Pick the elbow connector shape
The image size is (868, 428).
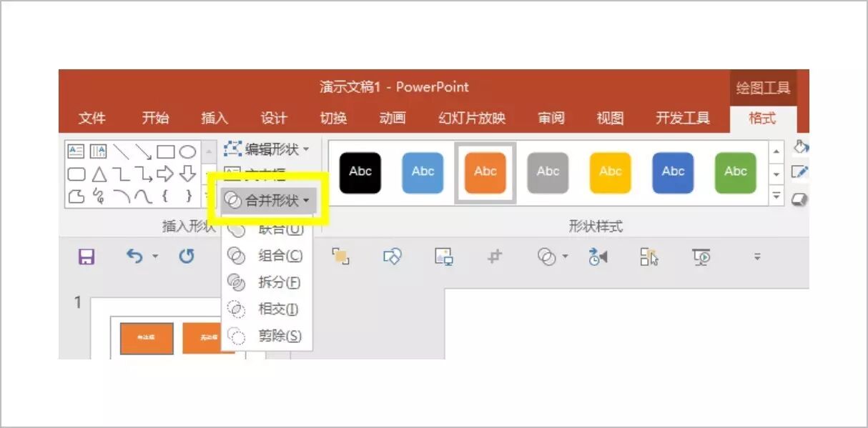click(121, 174)
